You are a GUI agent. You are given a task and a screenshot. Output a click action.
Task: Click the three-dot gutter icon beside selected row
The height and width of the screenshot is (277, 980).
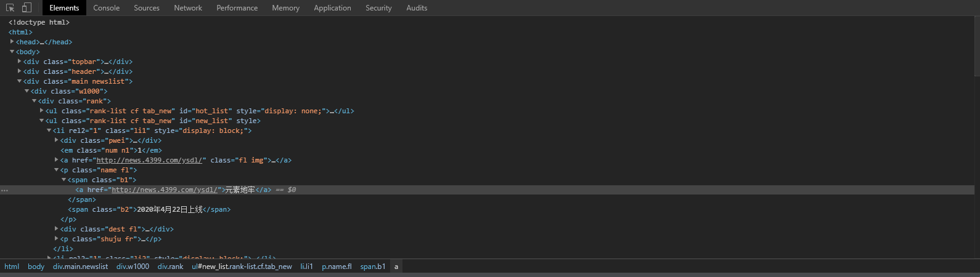[x=4, y=190]
